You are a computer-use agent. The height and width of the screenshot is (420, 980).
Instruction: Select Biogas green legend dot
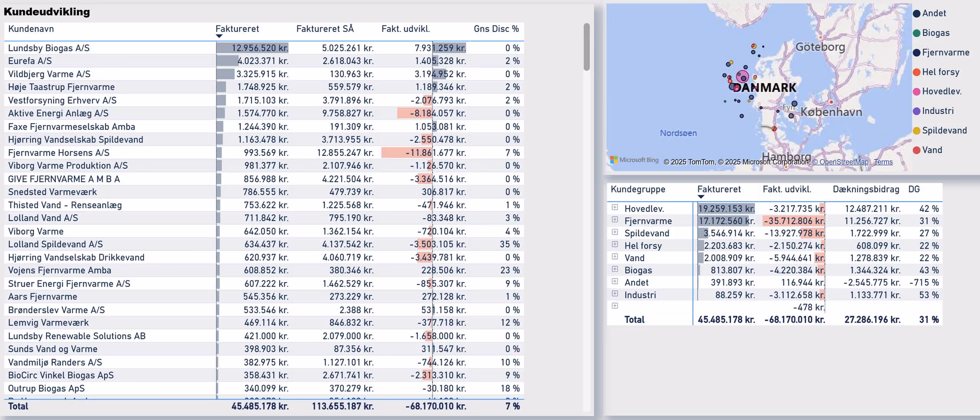916,33
